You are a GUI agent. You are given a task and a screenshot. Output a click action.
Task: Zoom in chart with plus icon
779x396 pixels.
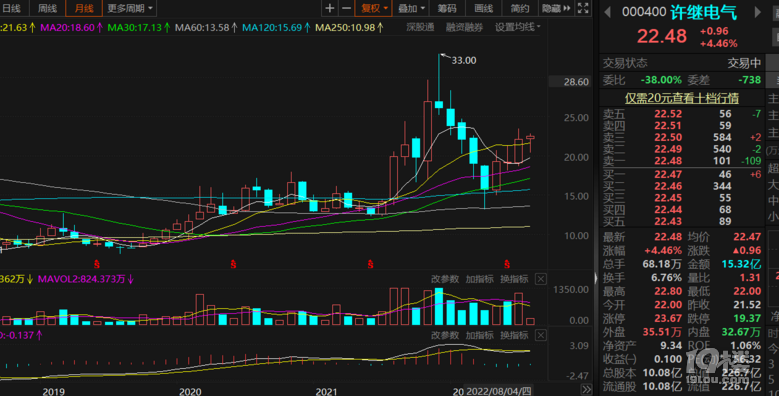329,8
